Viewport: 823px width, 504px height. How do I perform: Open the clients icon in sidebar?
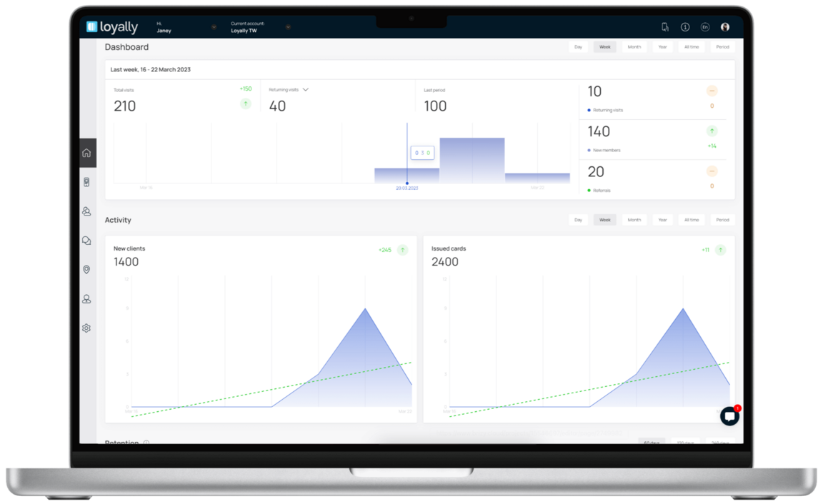tap(86, 211)
